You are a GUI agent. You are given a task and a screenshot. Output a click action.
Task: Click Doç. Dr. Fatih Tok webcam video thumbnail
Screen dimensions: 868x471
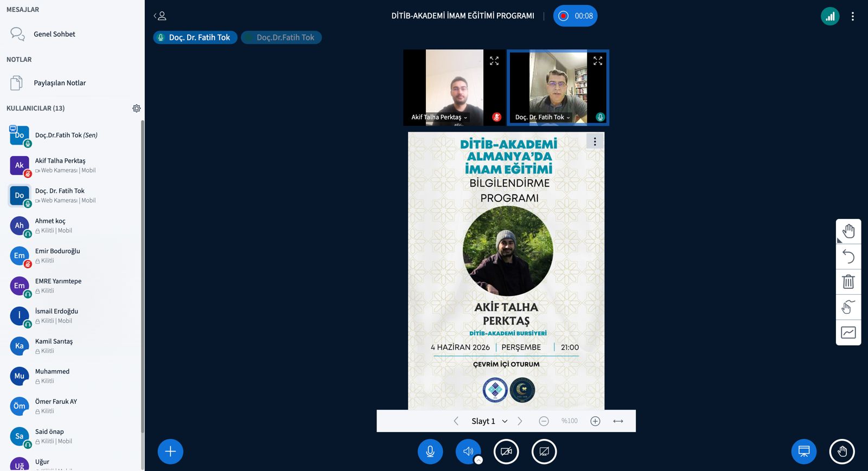[558, 88]
